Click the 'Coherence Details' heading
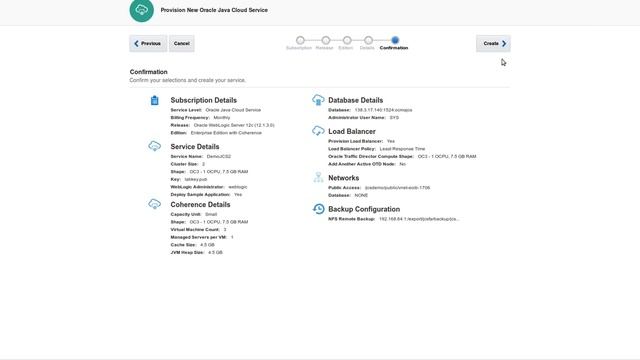 (x=200, y=204)
